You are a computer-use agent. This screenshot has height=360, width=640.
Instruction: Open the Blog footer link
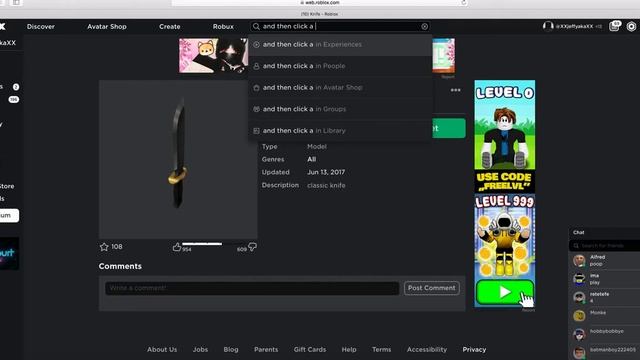pos(231,350)
